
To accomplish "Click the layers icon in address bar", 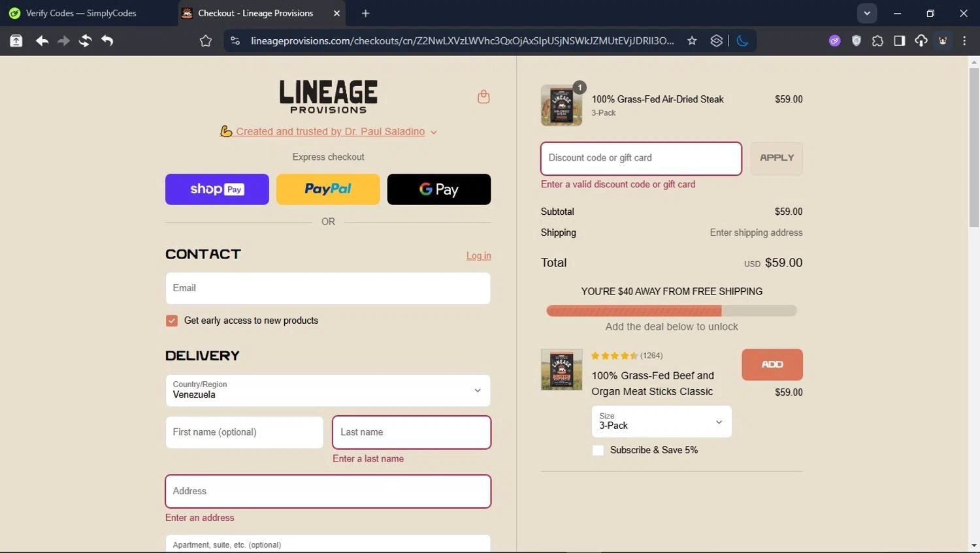I will pyautogui.click(x=716, y=40).
